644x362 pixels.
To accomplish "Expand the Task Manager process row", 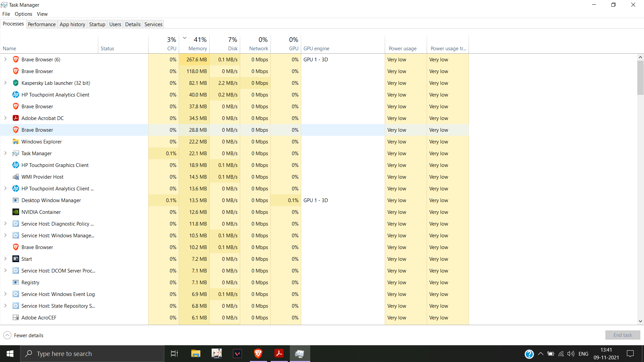I will click(x=5, y=153).
